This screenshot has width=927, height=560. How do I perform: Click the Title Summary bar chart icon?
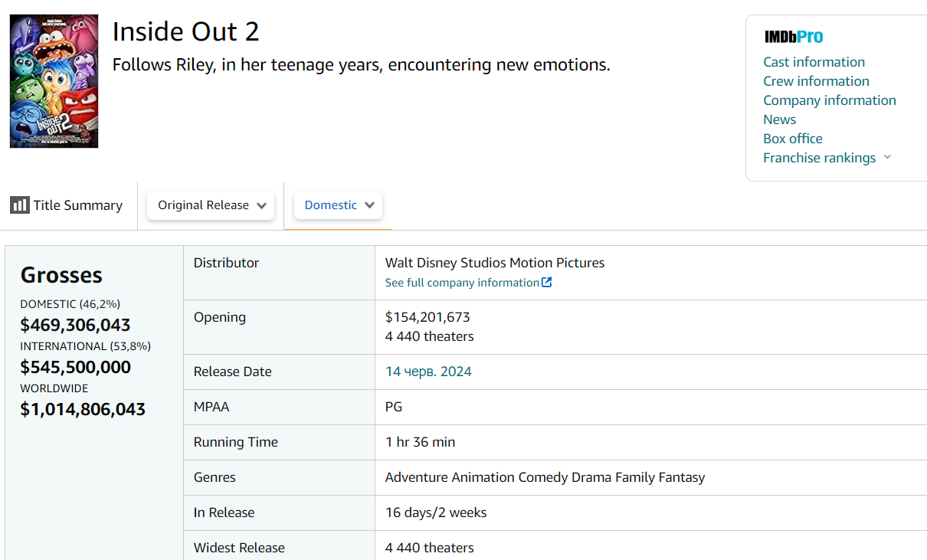coord(19,205)
